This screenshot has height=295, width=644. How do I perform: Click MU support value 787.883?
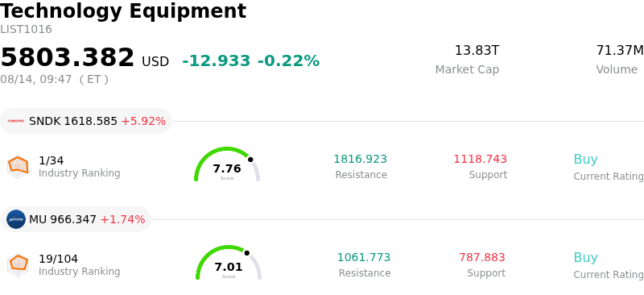coord(481,257)
